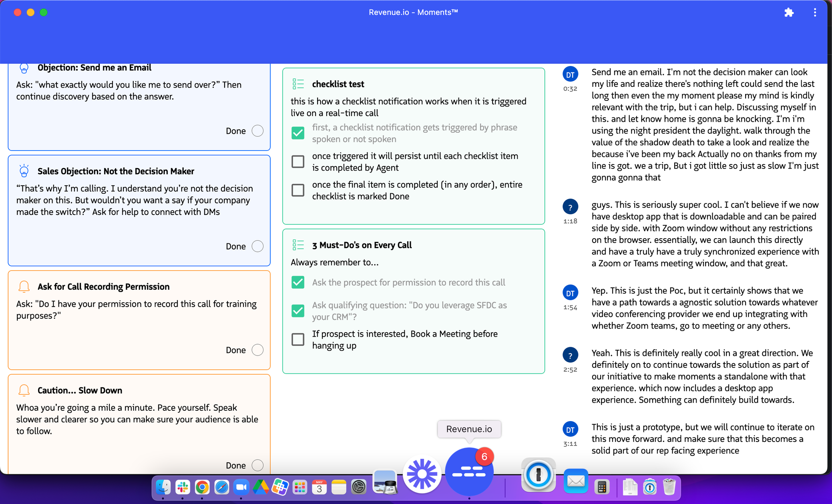The width and height of the screenshot is (832, 504).
Task: Select DT avatar at 3:11 transcript entry
Action: click(570, 429)
